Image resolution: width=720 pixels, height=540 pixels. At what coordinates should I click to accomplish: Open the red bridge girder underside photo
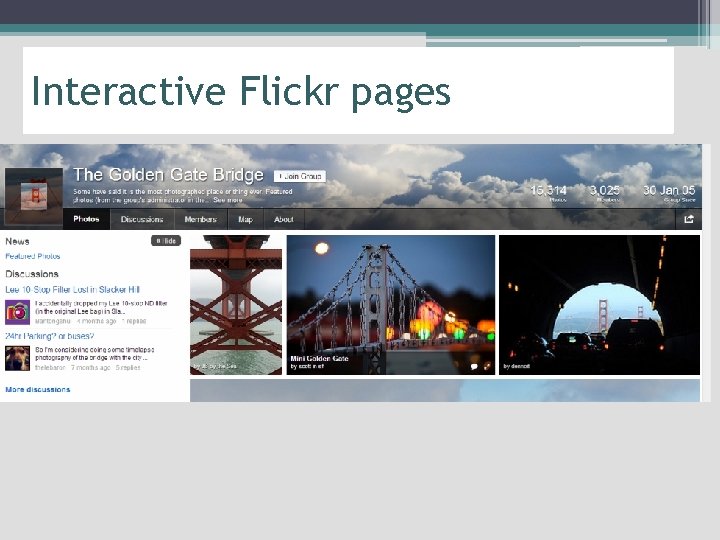point(236,305)
